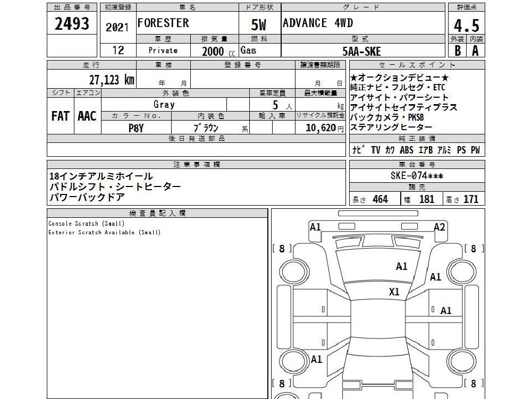Click the セールスポイント section header
Viewport: 532px width, 399px height.
click(x=417, y=65)
